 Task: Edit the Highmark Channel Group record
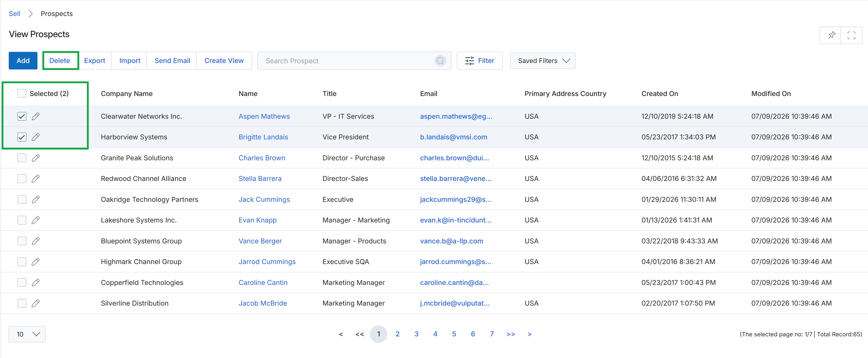[x=36, y=261]
